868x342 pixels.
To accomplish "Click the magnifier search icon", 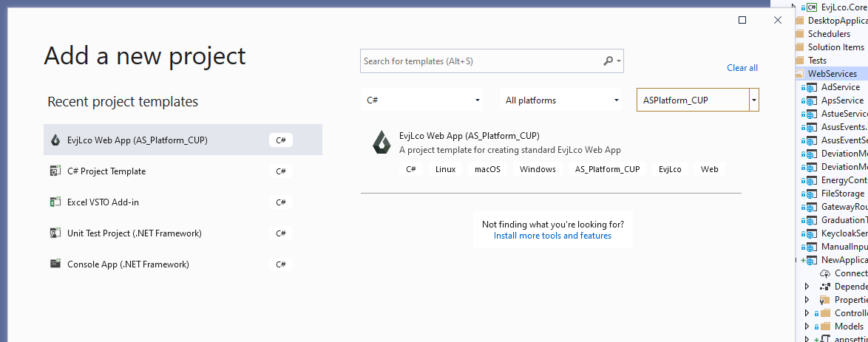I will tap(608, 61).
